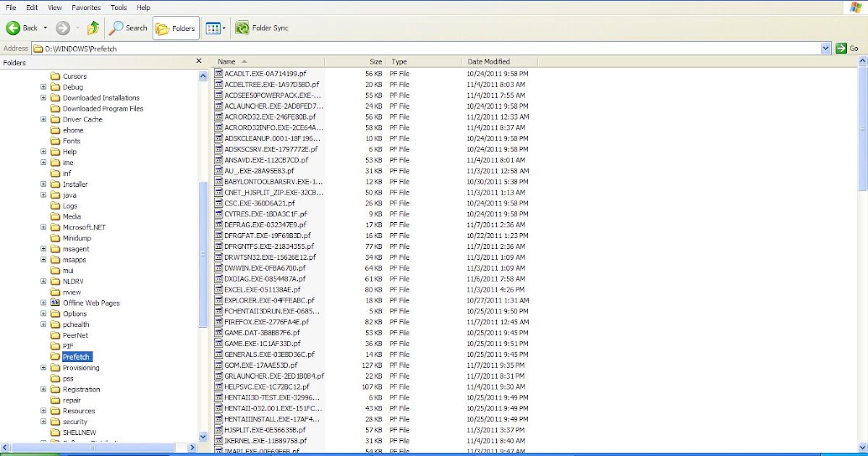Image resolution: width=868 pixels, height=456 pixels.
Task: Open the Back history dropdown arrow
Action: click(45, 28)
